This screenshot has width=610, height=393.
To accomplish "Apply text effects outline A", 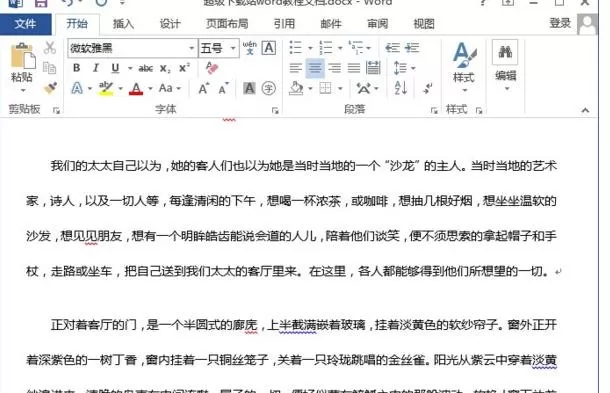I will 77,88.
